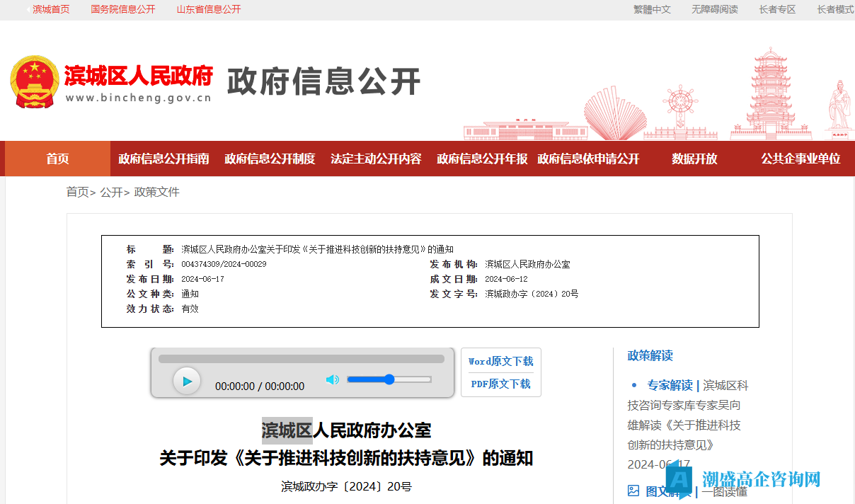Open 专家解读 policy interpretation link
855x504 pixels.
[x=670, y=385]
